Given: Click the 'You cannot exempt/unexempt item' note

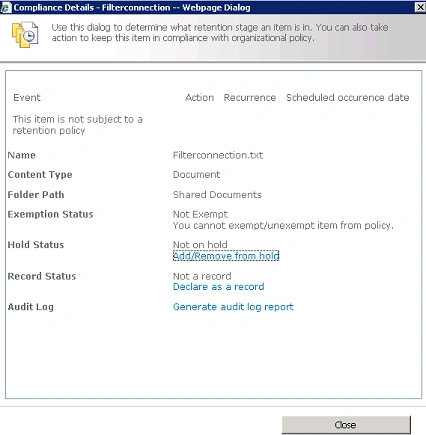Looking at the screenshot, I should tap(283, 225).
